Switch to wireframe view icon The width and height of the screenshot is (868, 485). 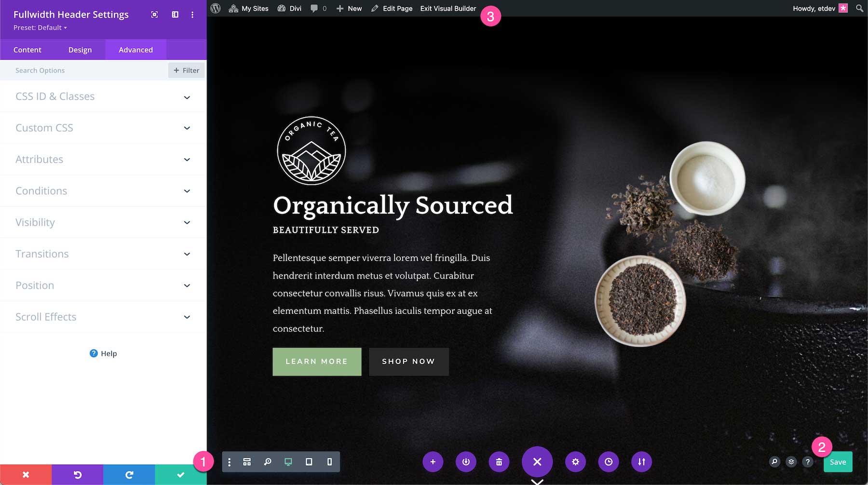[247, 462]
